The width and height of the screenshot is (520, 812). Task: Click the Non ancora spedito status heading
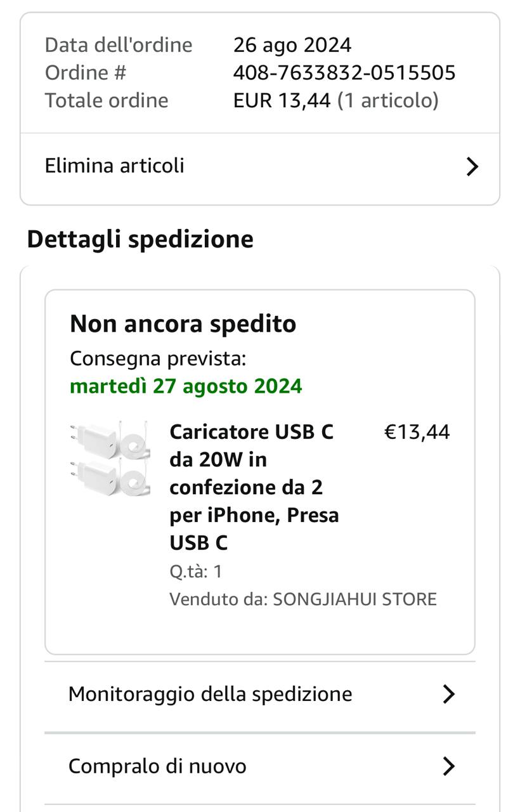click(x=183, y=324)
